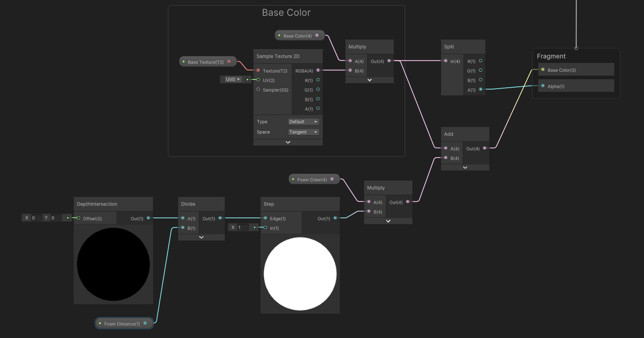Collapse the top Multiply node with its chevron
The image size is (644, 338).
click(x=369, y=80)
